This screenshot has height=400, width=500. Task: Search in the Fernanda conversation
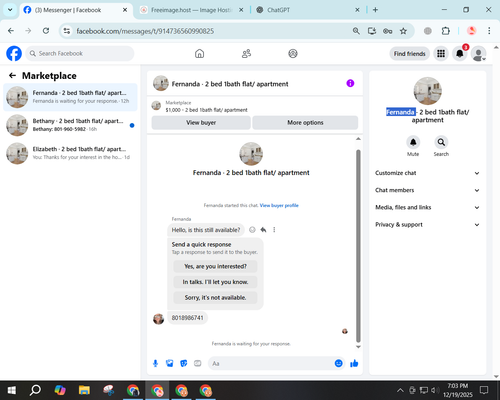click(x=441, y=142)
